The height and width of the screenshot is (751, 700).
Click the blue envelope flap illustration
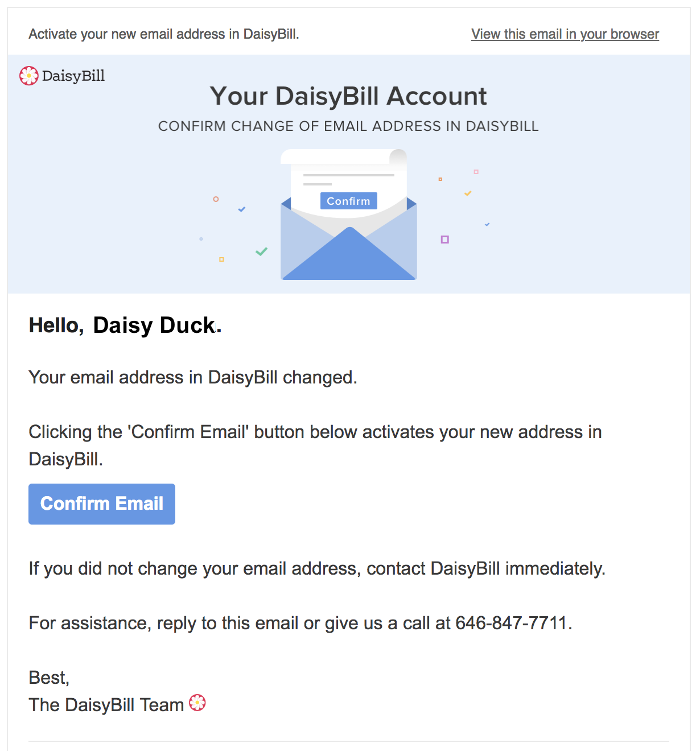click(349, 254)
